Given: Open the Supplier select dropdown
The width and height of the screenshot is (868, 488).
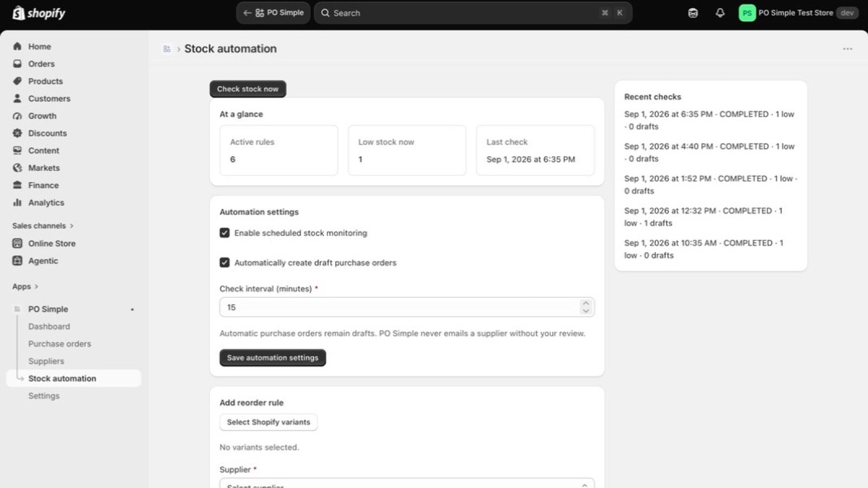Looking at the screenshot, I should tap(407, 483).
